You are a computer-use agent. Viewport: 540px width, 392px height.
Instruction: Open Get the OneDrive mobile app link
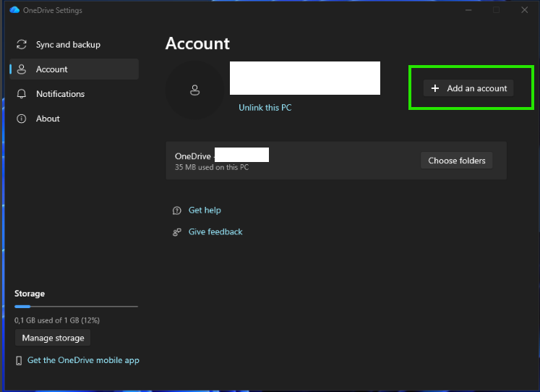[x=83, y=360]
